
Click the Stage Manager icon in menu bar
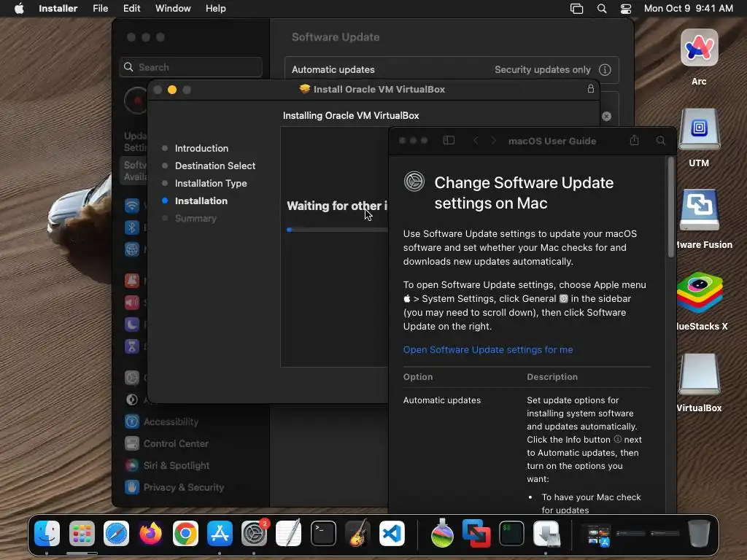576,9
